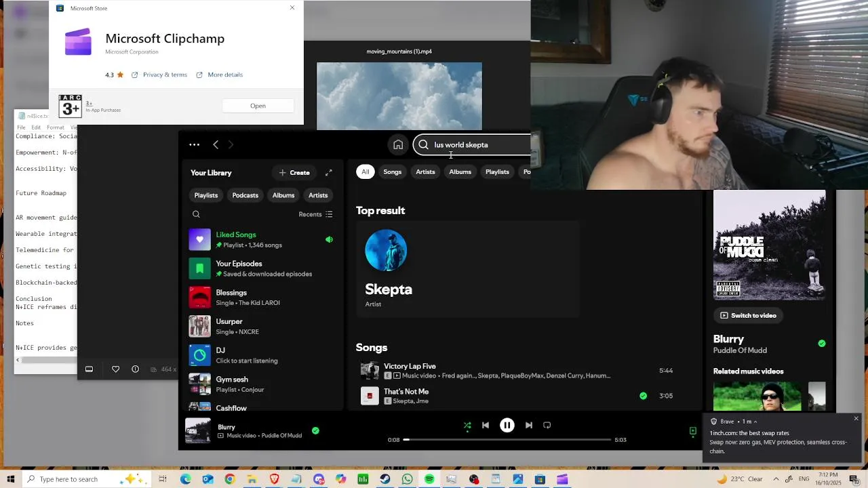The height and width of the screenshot is (488, 868).
Task: Click the Open button in Microsoft Store
Action: click(x=258, y=106)
